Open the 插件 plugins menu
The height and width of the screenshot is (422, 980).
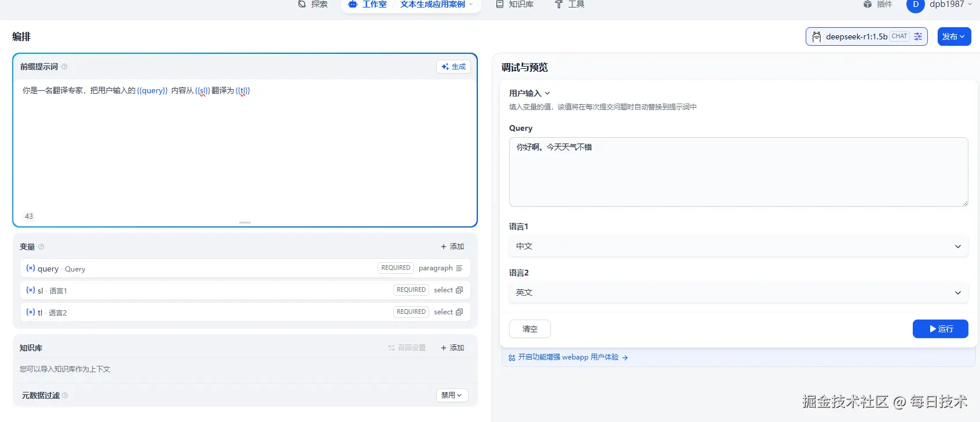point(877,4)
